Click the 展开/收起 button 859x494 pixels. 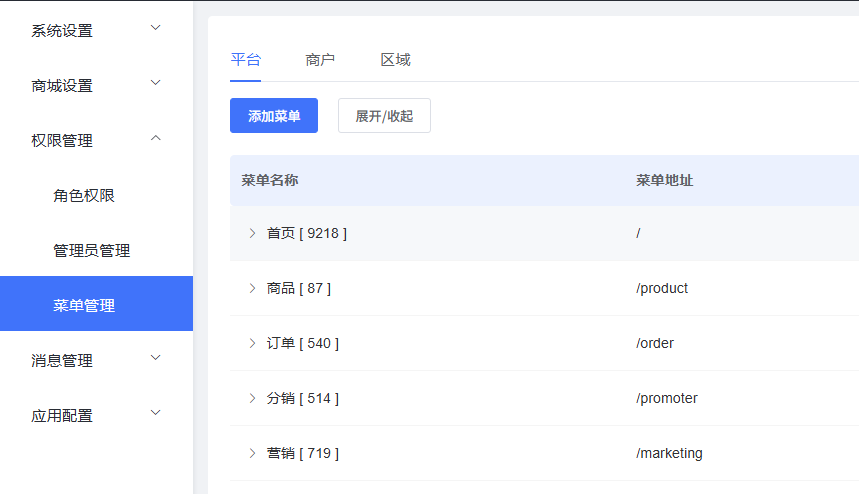[384, 116]
